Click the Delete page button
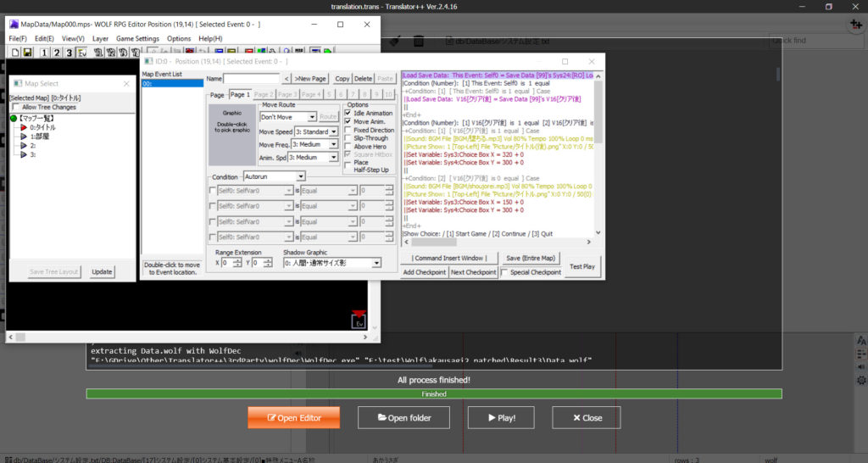Image resolution: width=868 pixels, height=463 pixels. point(363,79)
